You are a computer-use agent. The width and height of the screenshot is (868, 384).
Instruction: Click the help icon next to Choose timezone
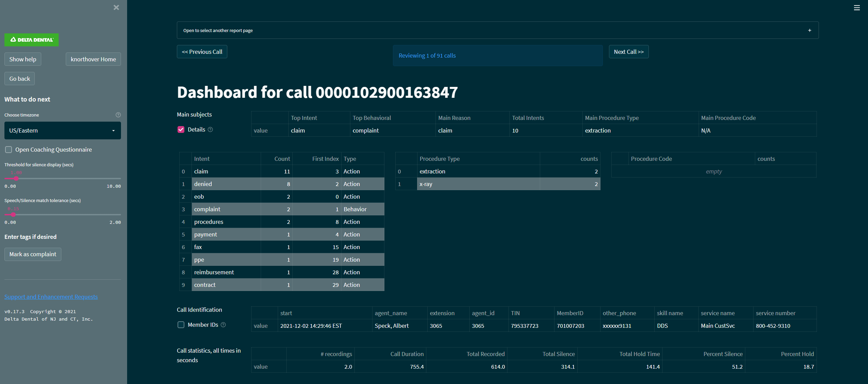coord(118,115)
